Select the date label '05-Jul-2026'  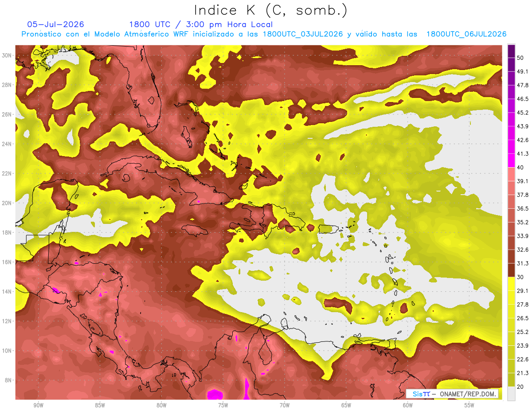[x=55, y=24]
